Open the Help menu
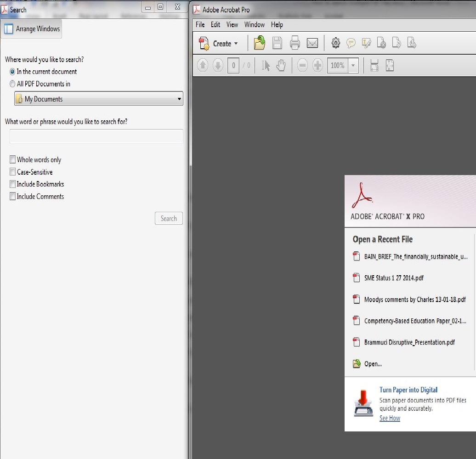 click(x=277, y=25)
